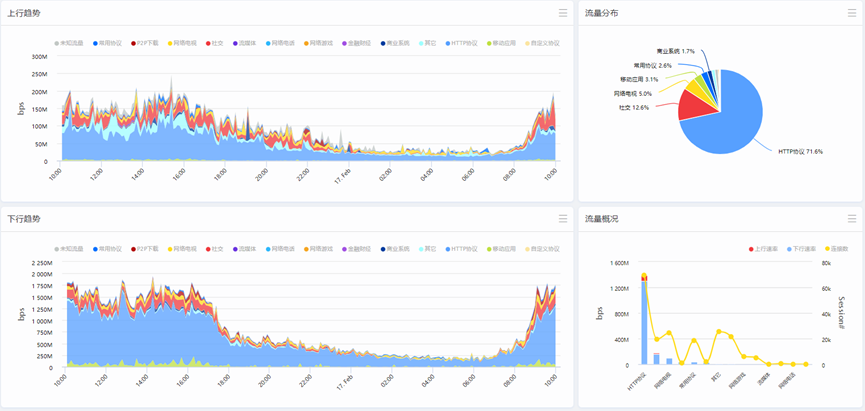Open the 下行趋势 panel hamburger menu

coord(563,219)
